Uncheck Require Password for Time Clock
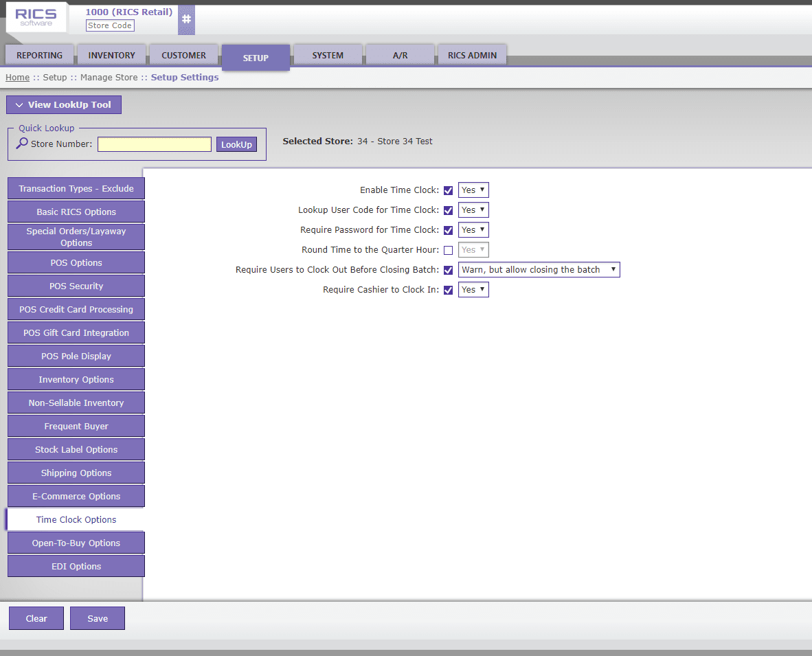The width and height of the screenshot is (812, 656). point(448,230)
